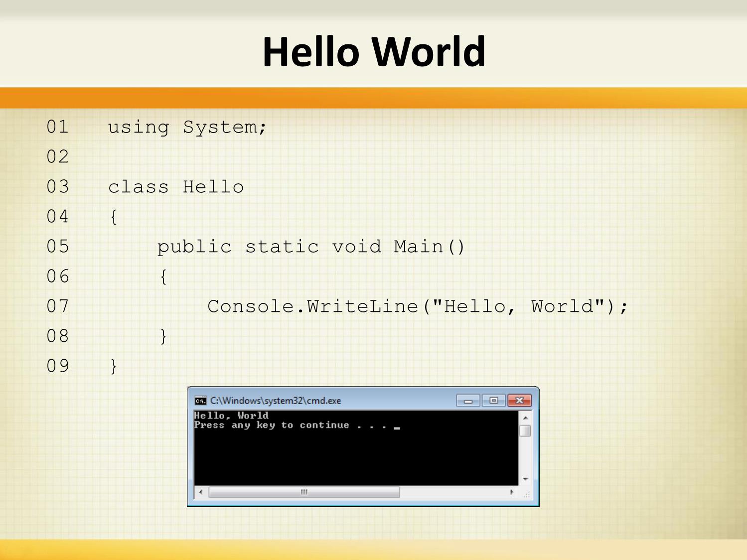Close the cmd.exe window
The image size is (747, 560).
coord(519,401)
